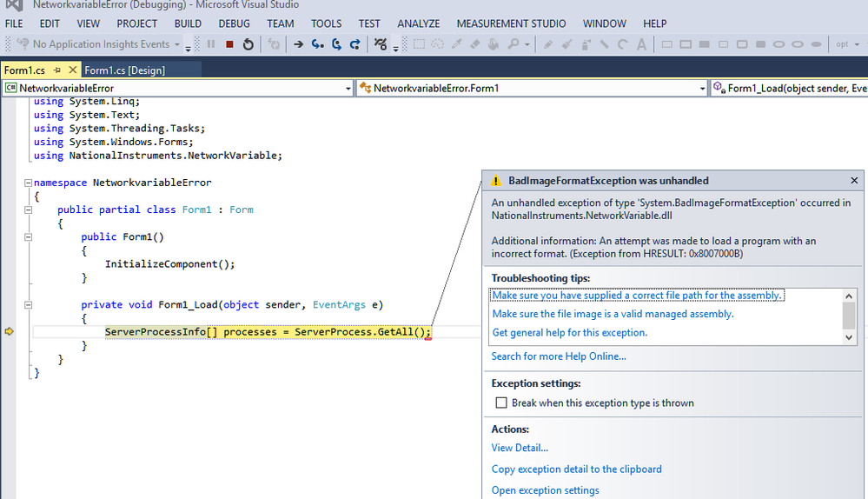Choose the filled ellipse shape tool
The width and height of the screenshot is (868, 499).
(816, 44)
